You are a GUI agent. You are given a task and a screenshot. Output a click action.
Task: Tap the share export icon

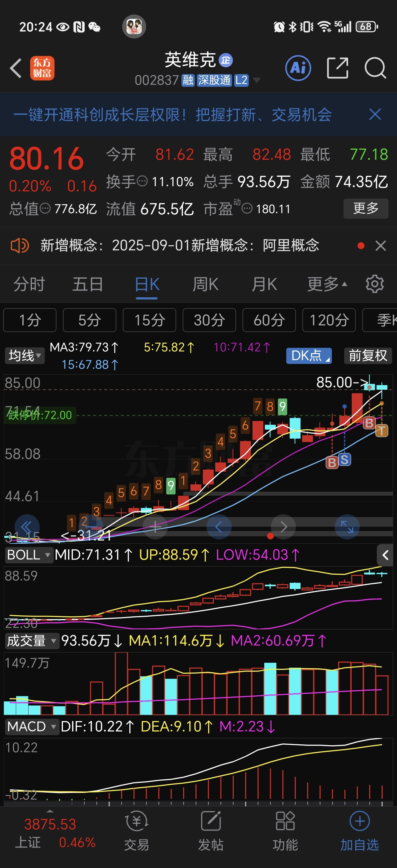(337, 68)
